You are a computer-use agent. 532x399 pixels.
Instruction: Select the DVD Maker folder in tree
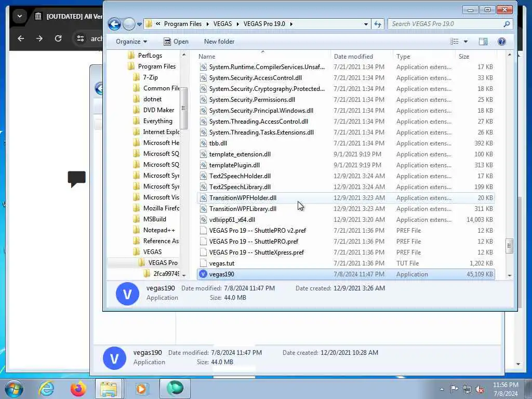coord(158,110)
